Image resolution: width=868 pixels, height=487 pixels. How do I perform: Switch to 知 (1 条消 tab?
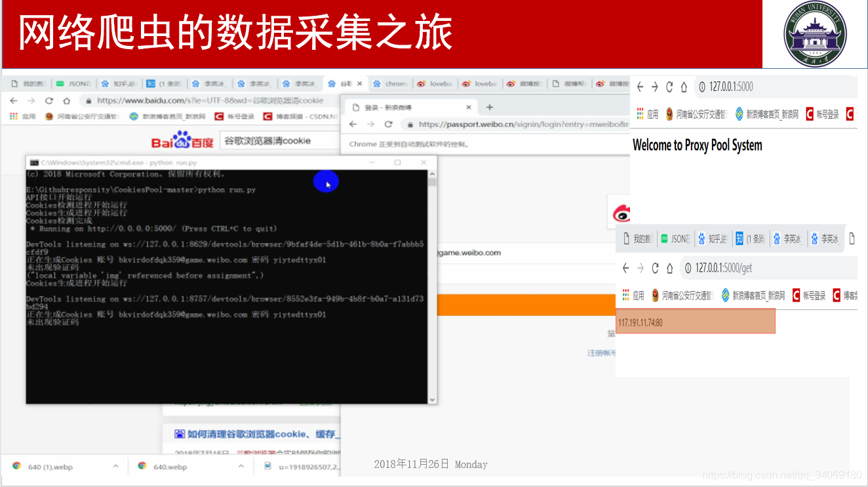tap(163, 84)
